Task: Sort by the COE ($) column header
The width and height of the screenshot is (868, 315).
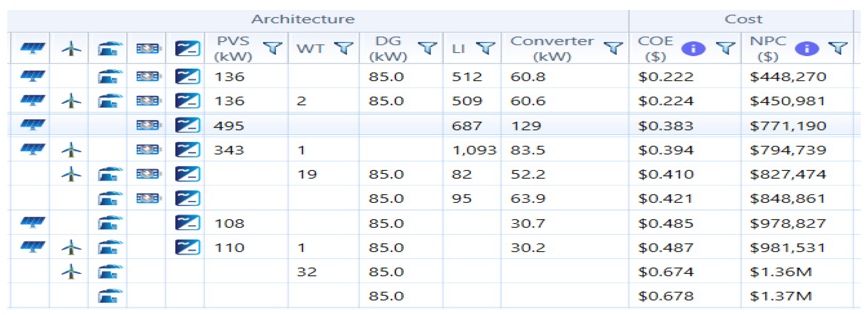Action: pyautogui.click(x=656, y=49)
